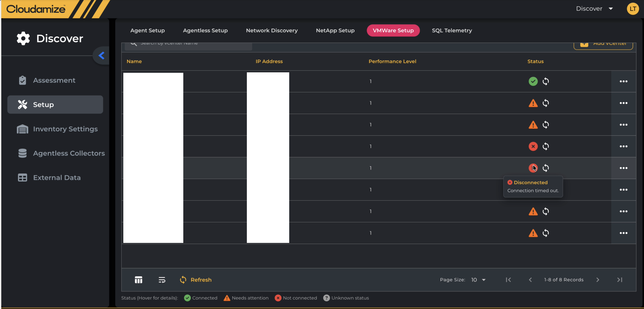
Task: Open the column chooser icon in the table footer
Action: click(138, 280)
